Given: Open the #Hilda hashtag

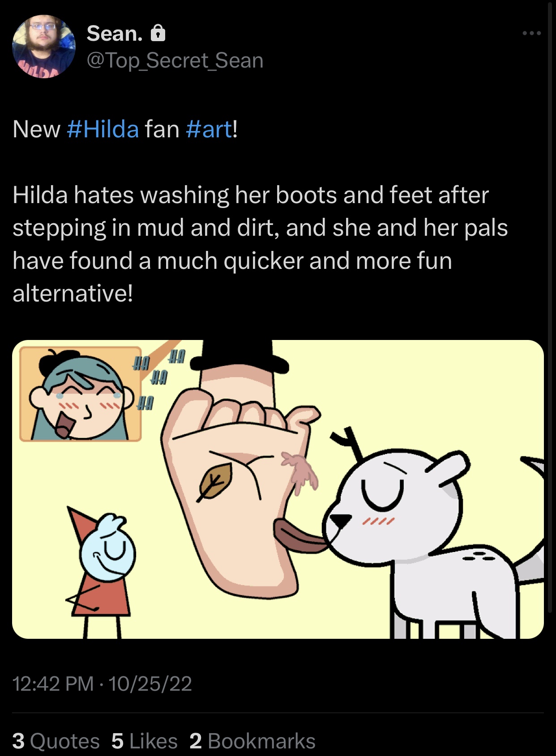Looking at the screenshot, I should (103, 129).
